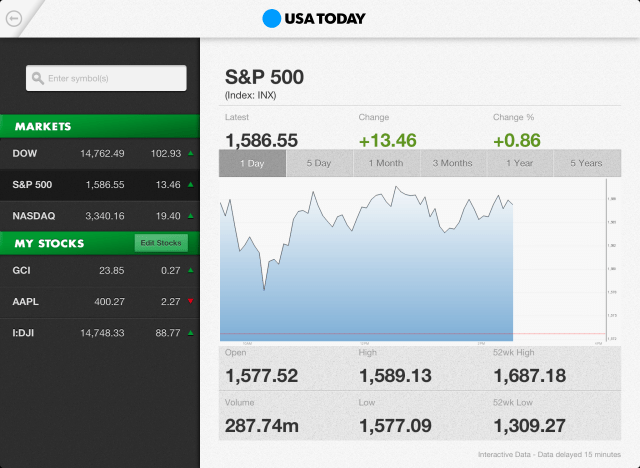Click the S&P 500 green up arrow
The height and width of the screenshot is (468, 640).
click(x=191, y=185)
